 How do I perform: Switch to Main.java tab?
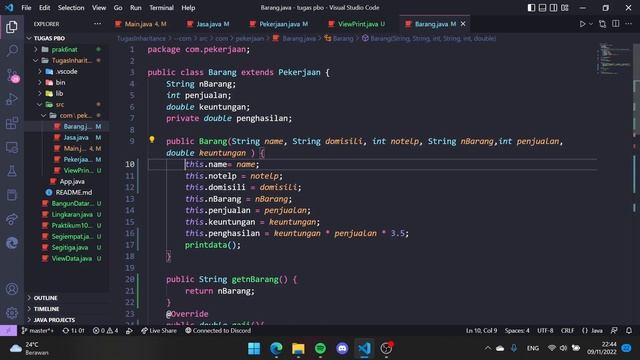coord(141,24)
